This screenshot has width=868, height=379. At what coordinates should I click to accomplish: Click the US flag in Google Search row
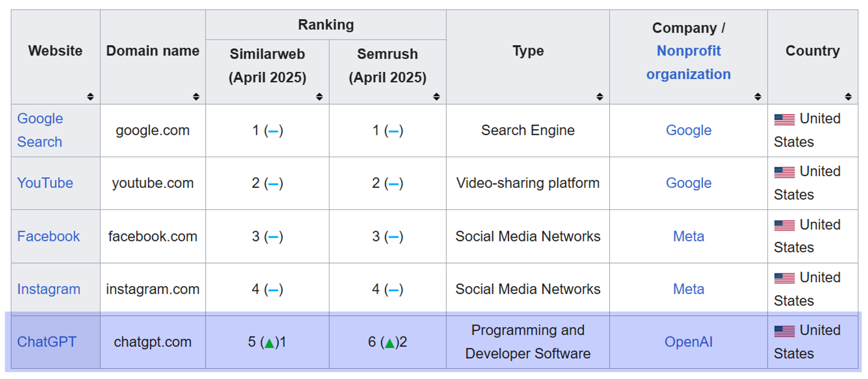(784, 119)
